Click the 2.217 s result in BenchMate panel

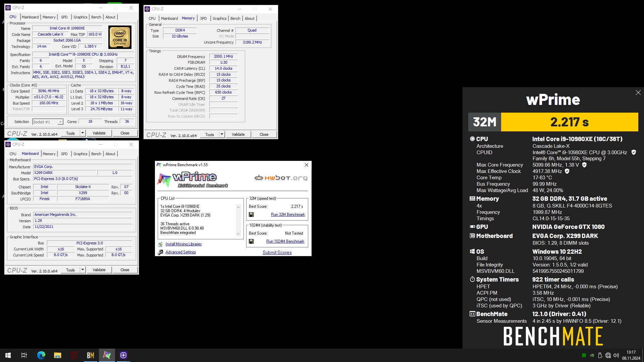[x=570, y=122]
